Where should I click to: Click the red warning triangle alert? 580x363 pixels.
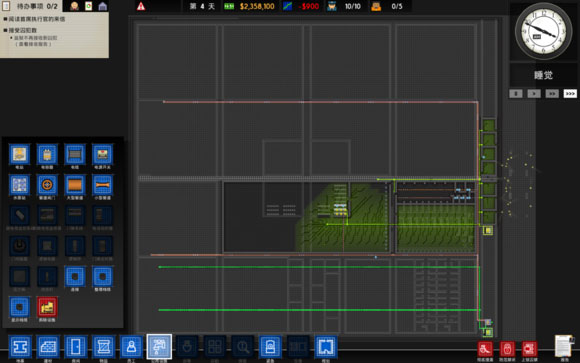[141, 6]
